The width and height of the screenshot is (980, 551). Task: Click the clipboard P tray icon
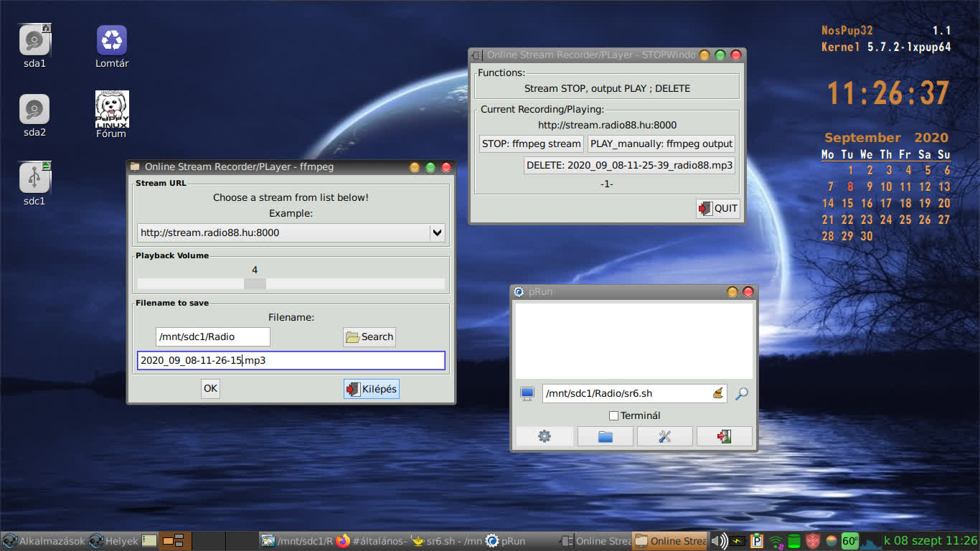click(x=757, y=541)
